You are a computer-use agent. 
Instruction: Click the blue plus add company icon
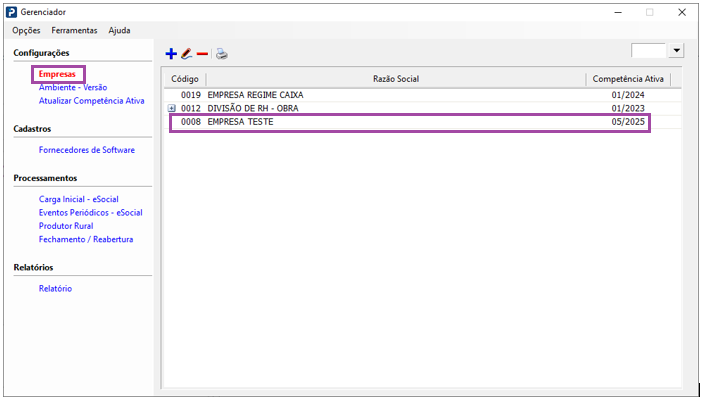[x=171, y=54]
